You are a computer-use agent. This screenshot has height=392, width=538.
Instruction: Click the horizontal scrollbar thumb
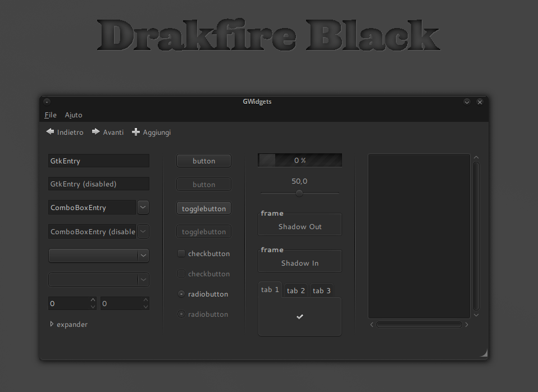[x=419, y=325]
